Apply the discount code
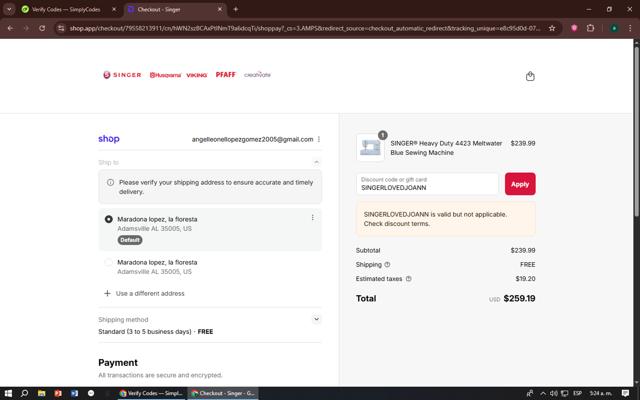Image resolution: width=640 pixels, height=400 pixels. point(520,184)
